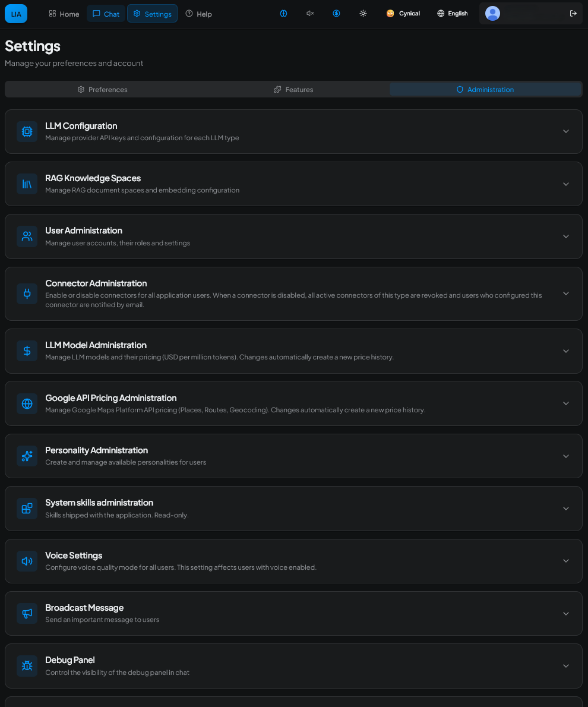Screen dimensions: 588x707
Task: Click the Cynical personality selector
Action: click(x=403, y=13)
